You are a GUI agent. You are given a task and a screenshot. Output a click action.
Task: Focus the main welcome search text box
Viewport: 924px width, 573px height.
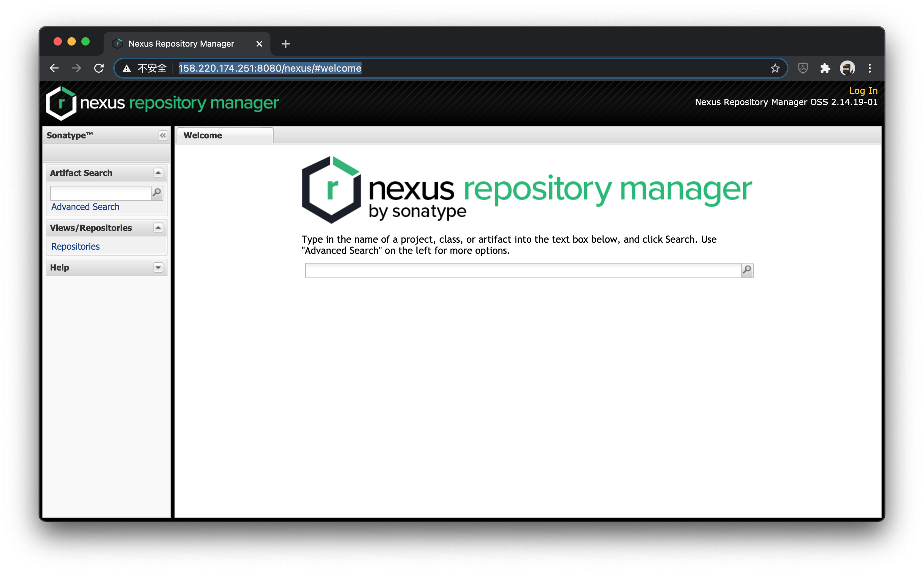tap(523, 270)
